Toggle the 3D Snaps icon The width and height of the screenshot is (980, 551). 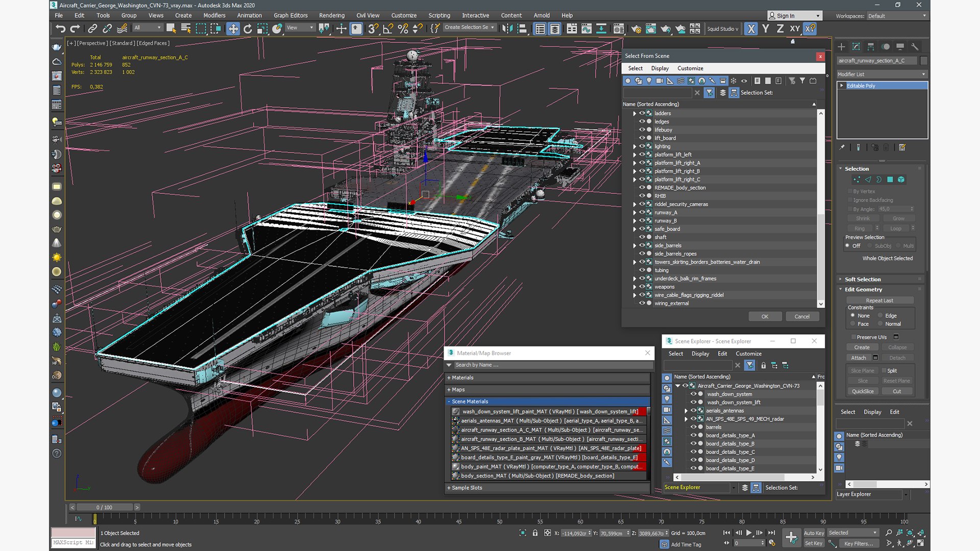tap(373, 29)
